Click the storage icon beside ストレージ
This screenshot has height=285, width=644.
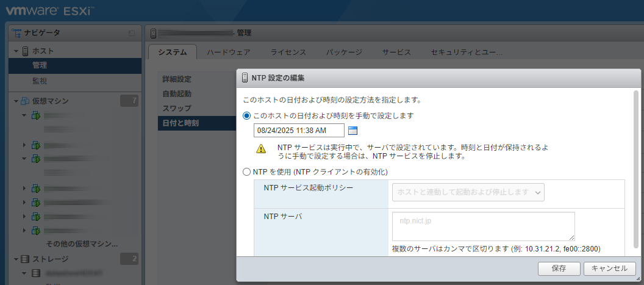[25, 259]
